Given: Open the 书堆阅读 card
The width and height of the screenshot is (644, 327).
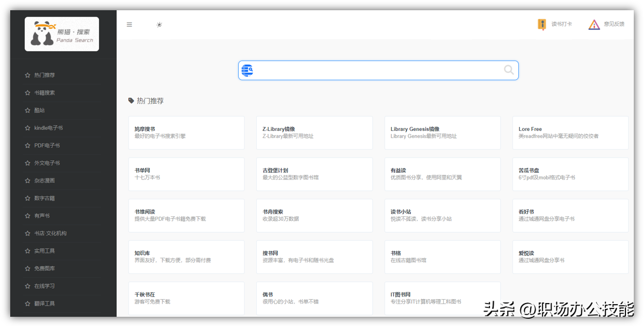Looking at the screenshot, I should point(186,216).
